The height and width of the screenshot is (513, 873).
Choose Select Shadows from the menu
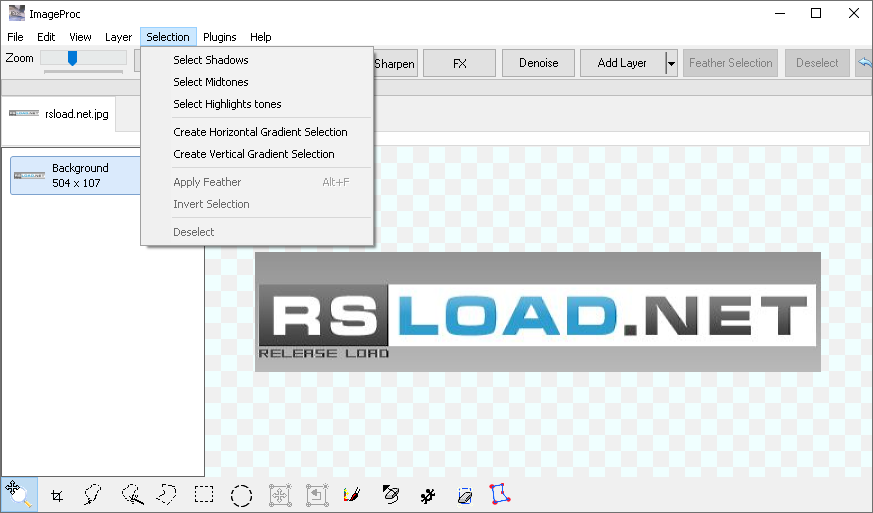[257, 60]
